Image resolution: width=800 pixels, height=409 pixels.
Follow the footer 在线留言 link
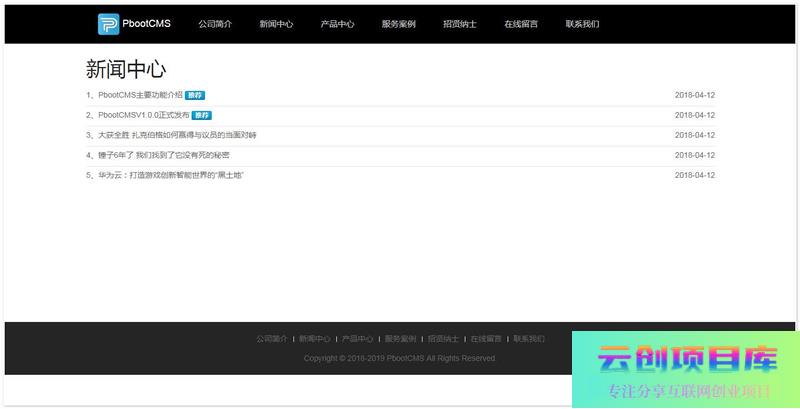[x=486, y=339]
